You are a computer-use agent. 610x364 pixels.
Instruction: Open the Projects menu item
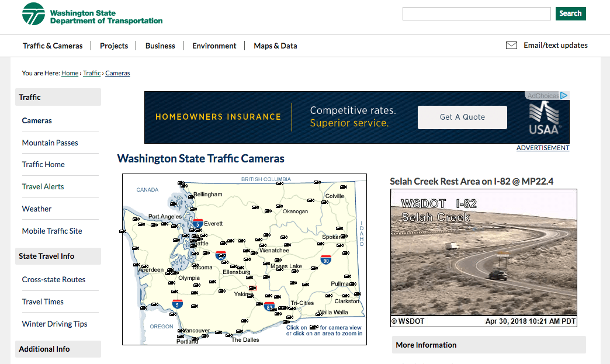(x=114, y=46)
